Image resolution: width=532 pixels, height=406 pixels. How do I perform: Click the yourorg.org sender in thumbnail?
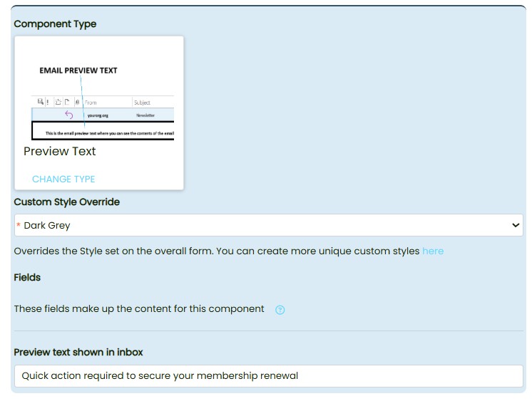(98, 115)
